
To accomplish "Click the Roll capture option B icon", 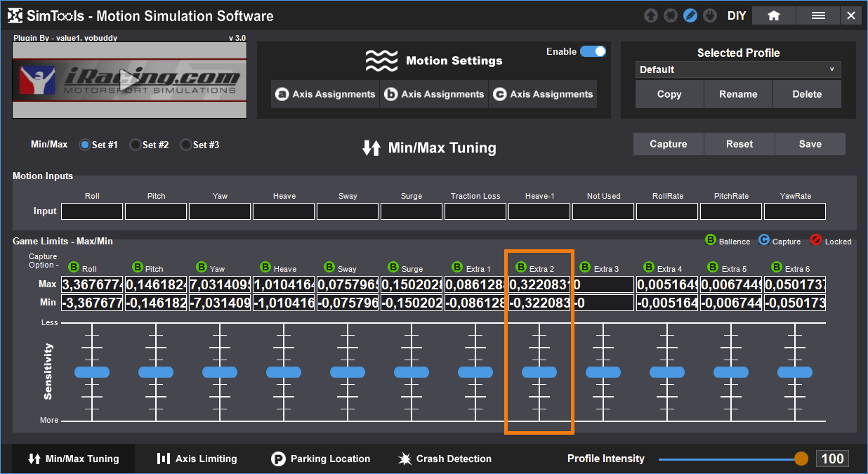I will click(74, 268).
